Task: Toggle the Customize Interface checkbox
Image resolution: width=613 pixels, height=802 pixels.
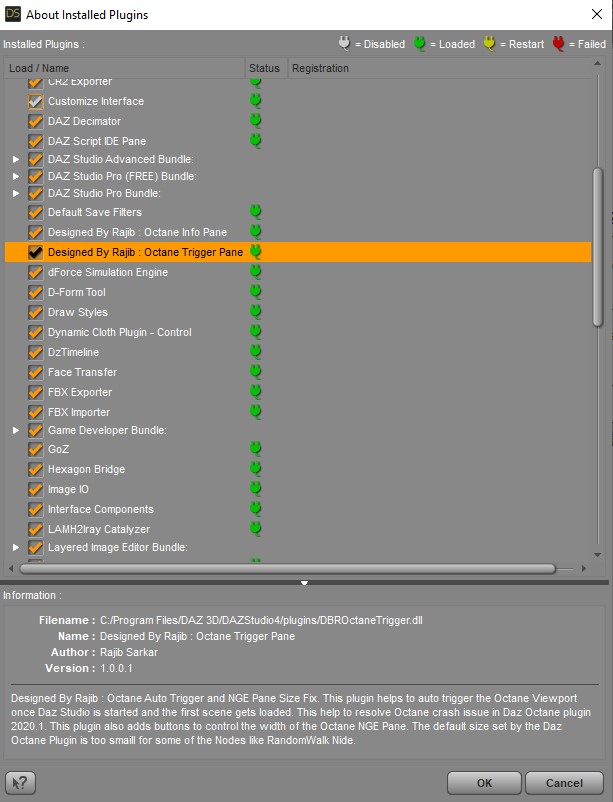Action: (35, 101)
